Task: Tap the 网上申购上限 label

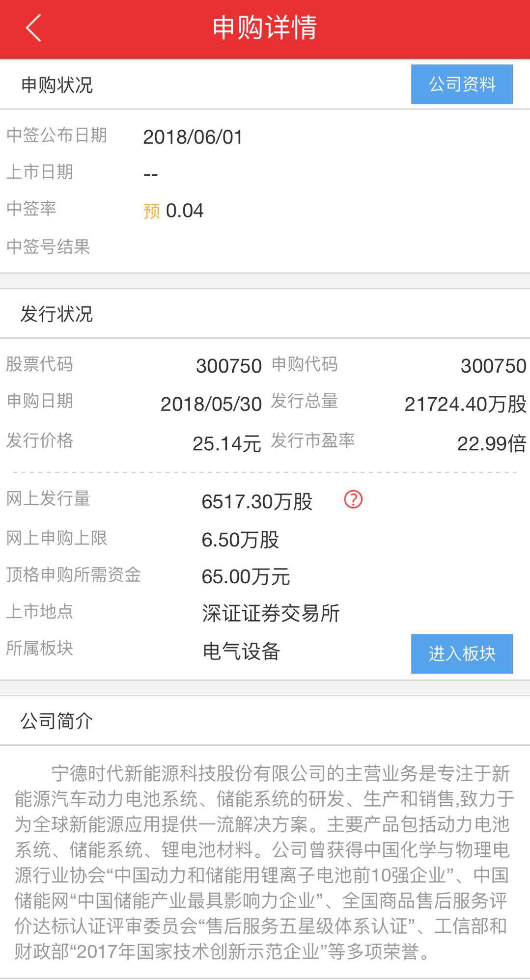Action: (x=56, y=538)
